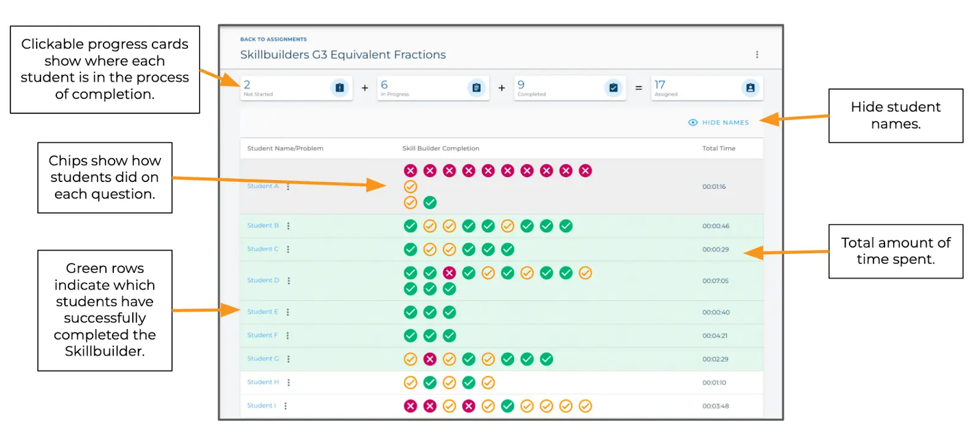Select the Student B name link

click(x=263, y=225)
